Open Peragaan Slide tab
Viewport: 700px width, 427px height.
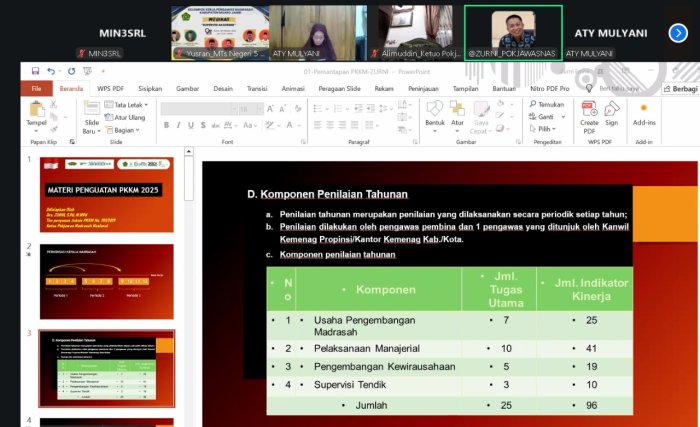point(339,88)
